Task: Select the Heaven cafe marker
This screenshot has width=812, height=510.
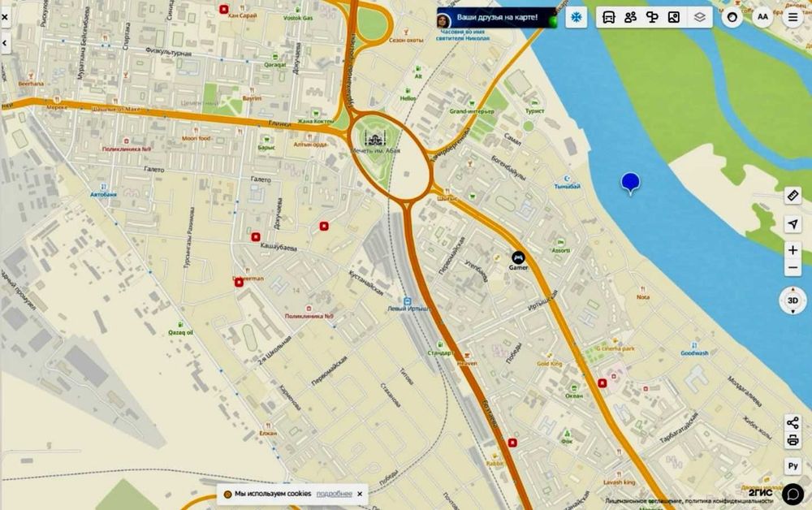Action: coord(467,356)
